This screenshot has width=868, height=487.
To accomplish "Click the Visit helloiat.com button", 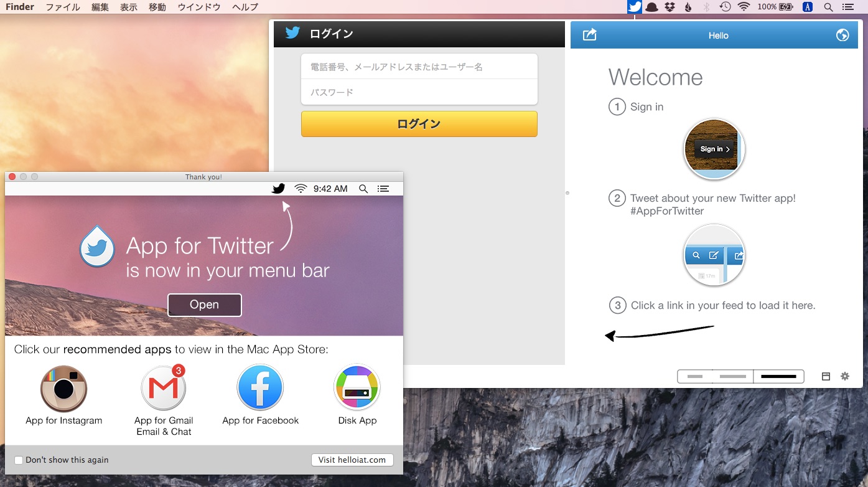I will pos(352,460).
